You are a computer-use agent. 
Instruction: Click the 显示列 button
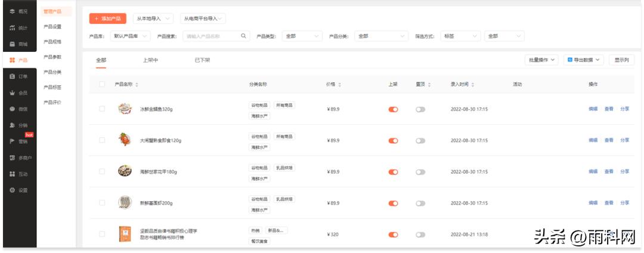tap(621, 60)
